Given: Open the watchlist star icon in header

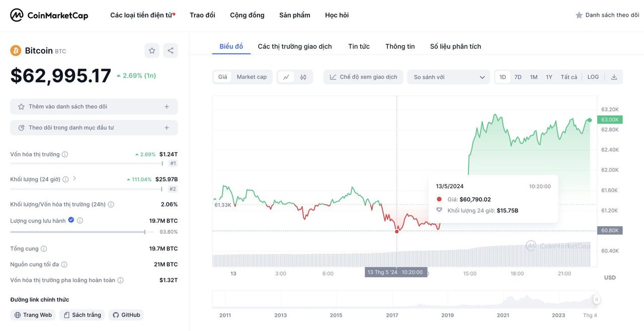Looking at the screenshot, I should [579, 15].
